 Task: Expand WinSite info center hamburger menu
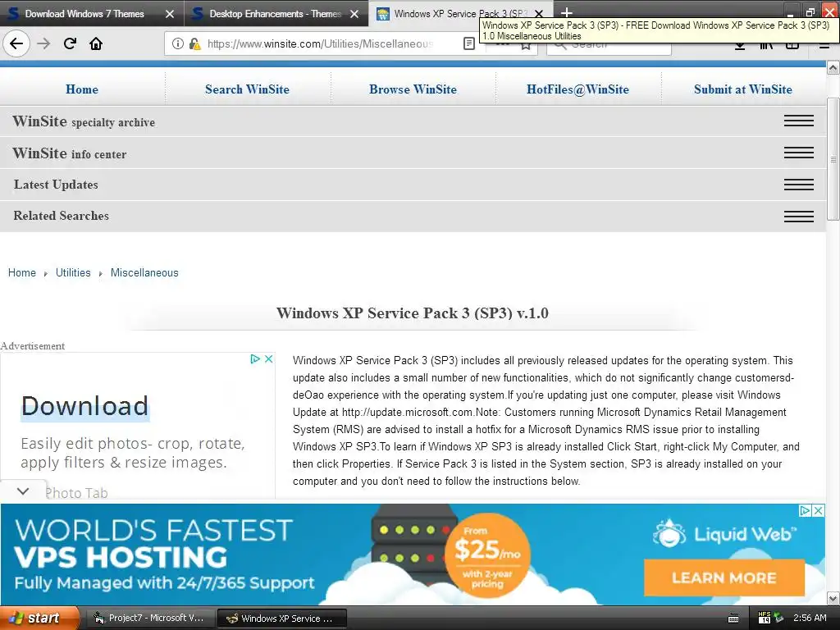click(x=799, y=153)
